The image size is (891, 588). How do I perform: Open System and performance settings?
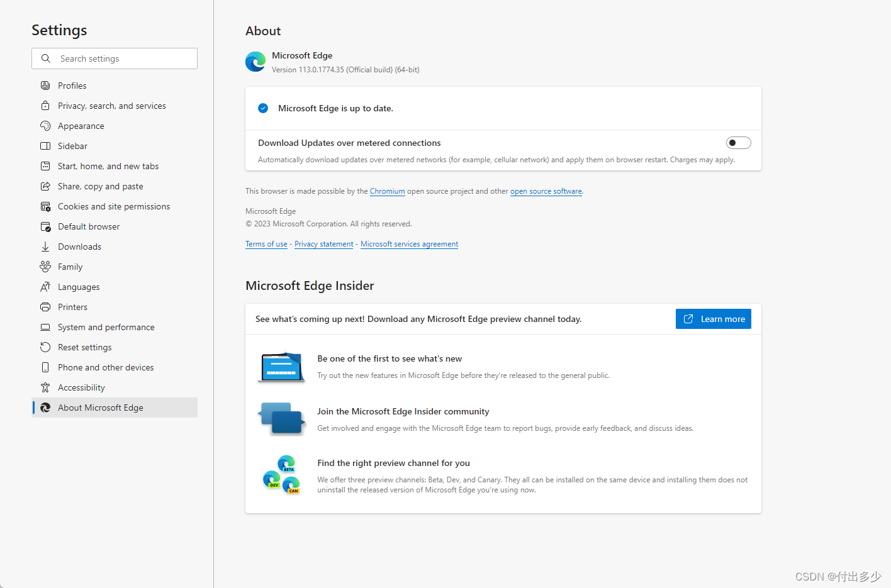click(115, 327)
